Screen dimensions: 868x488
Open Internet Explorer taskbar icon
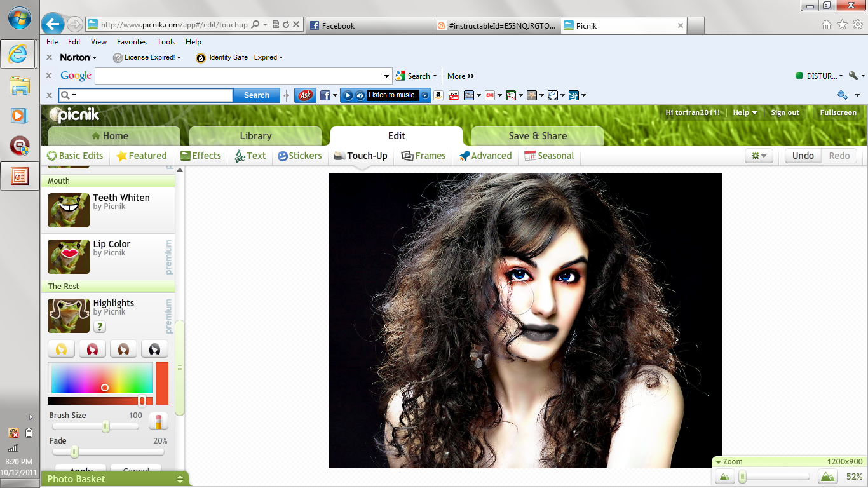[19, 55]
